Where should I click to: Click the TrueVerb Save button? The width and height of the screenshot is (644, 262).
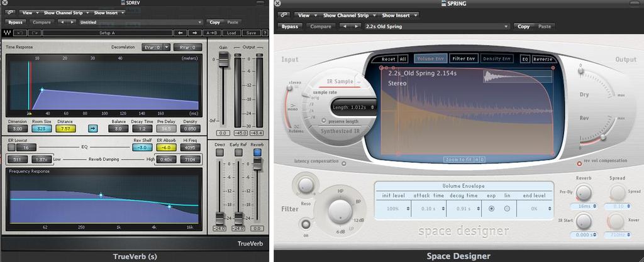coord(251,33)
